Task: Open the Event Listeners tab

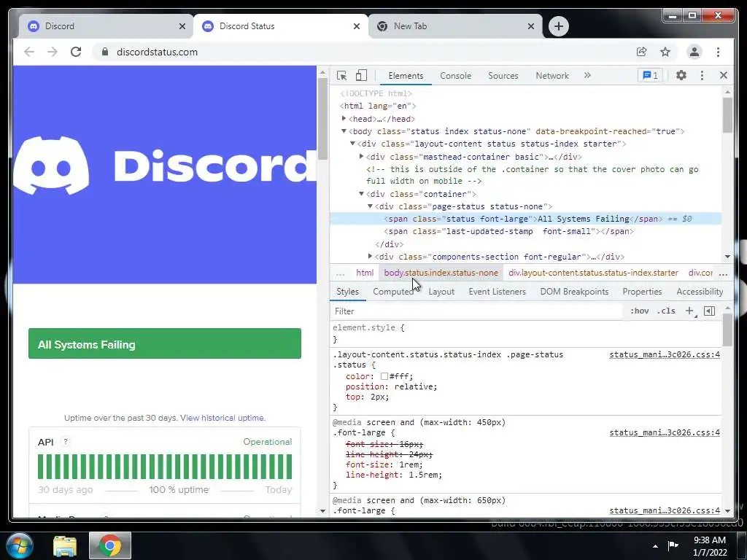Action: coord(497,292)
